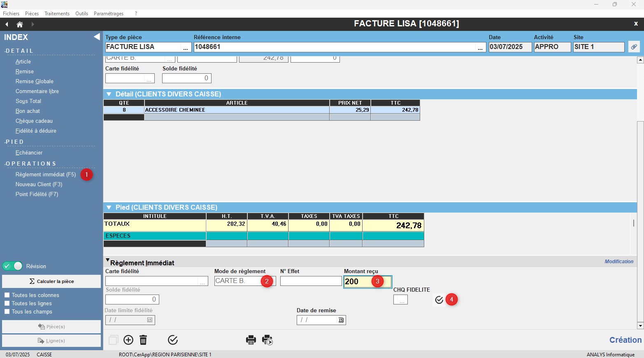Click the add line plus icon
The image size is (644, 358).
128,340
